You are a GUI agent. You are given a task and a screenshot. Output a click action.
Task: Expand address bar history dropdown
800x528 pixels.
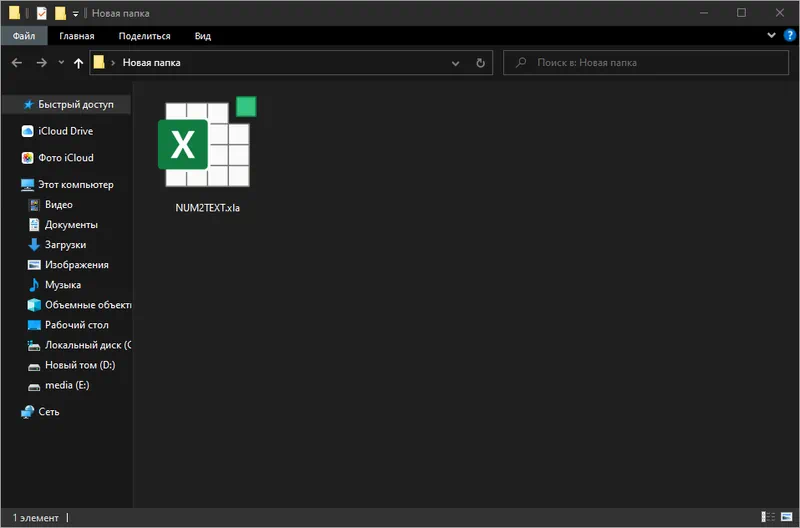[x=455, y=63]
